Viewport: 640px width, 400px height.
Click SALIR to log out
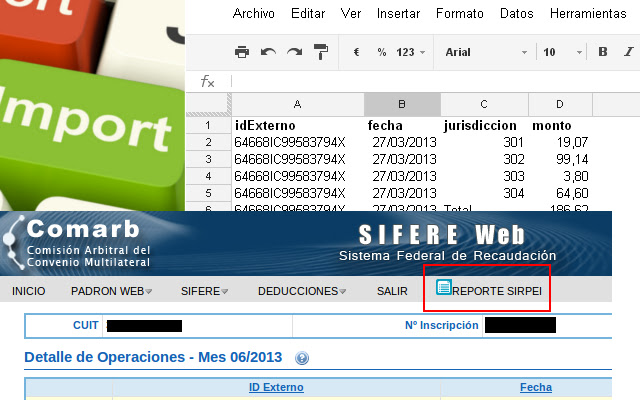(x=392, y=291)
